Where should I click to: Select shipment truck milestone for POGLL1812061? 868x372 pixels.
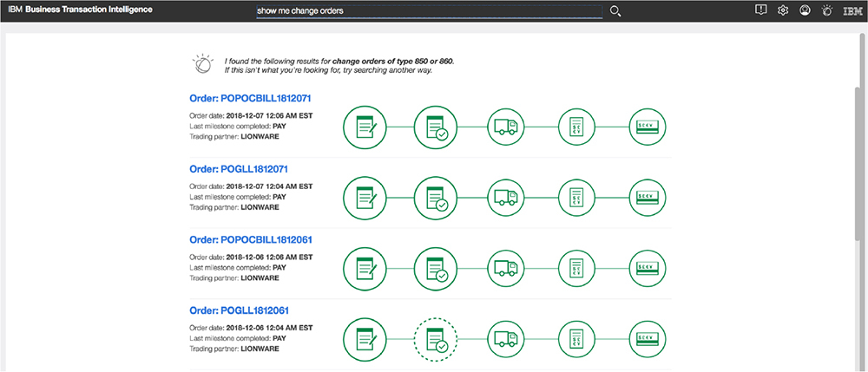tap(505, 339)
